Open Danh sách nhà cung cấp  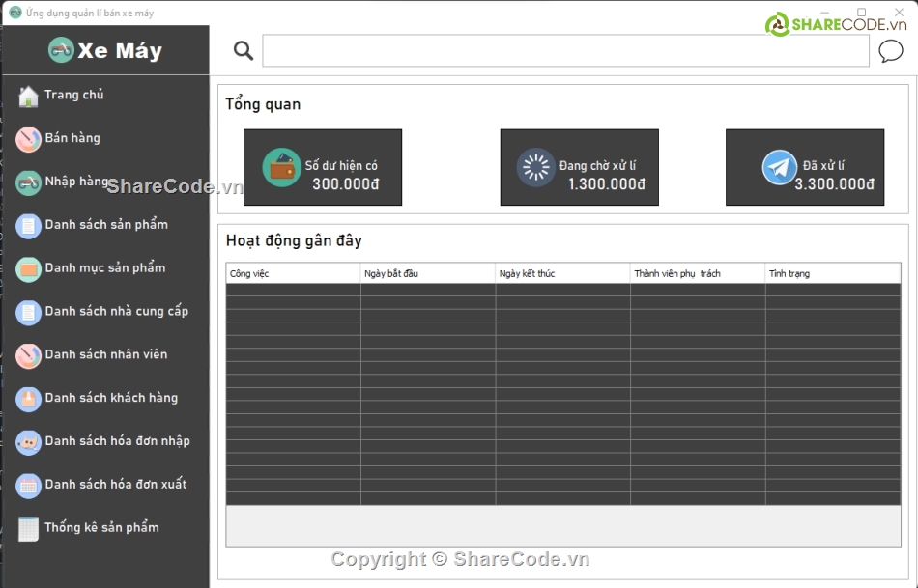(x=116, y=312)
